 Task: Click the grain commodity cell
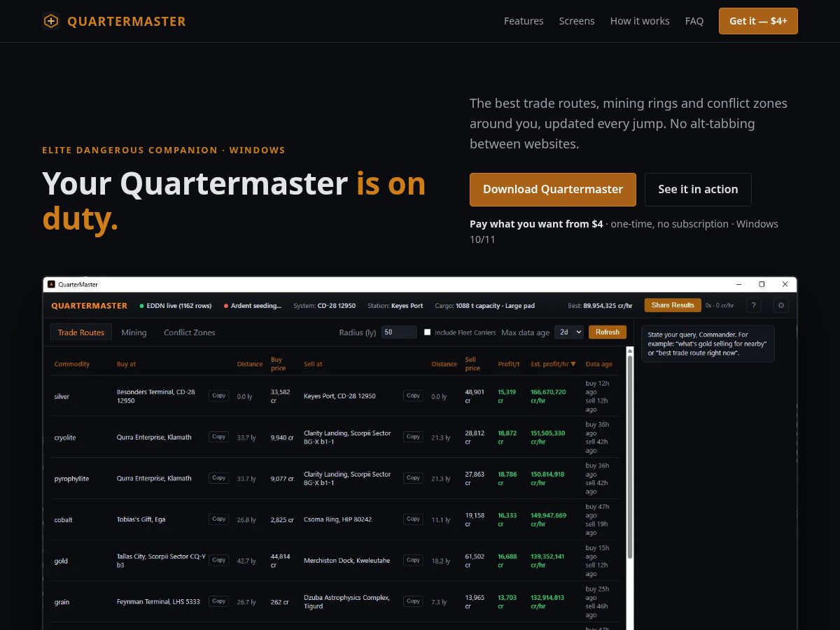(x=62, y=603)
